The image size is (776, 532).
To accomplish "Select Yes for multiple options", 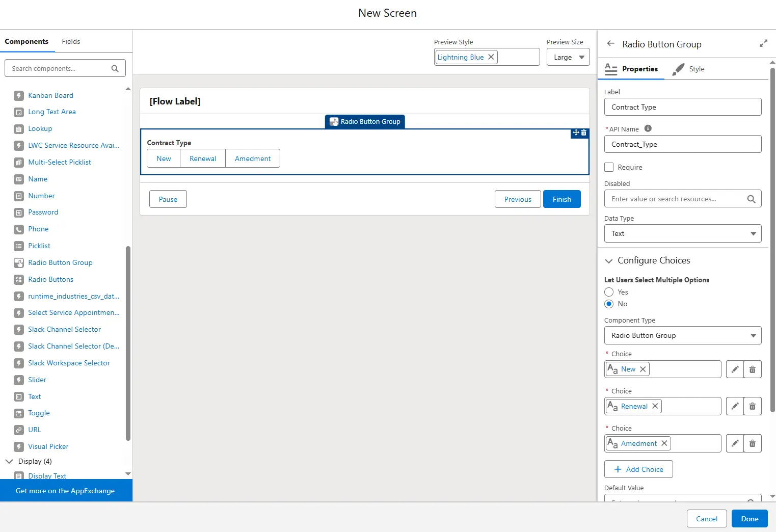I will 609,292.
